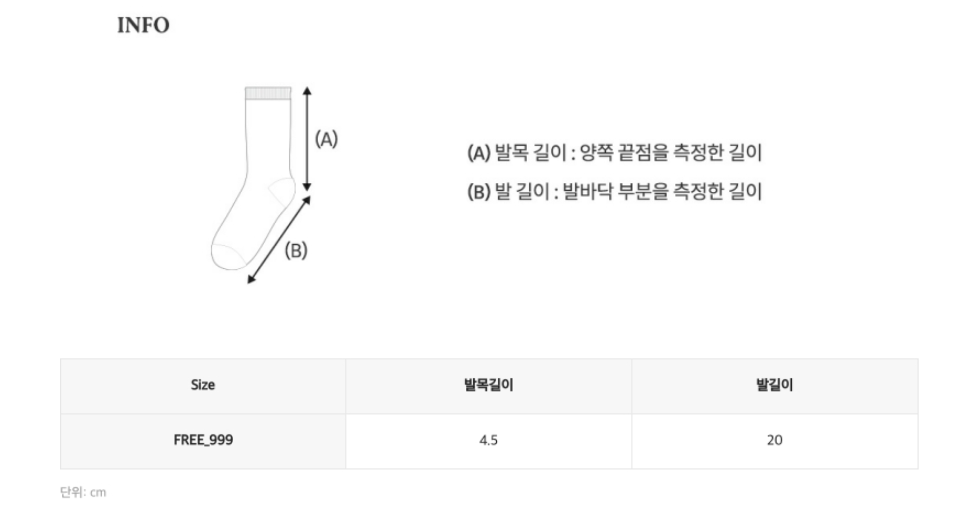Click the 단위: cm unit note
Image resolution: width=980 pixels, height=518 pixels.
coord(83,493)
